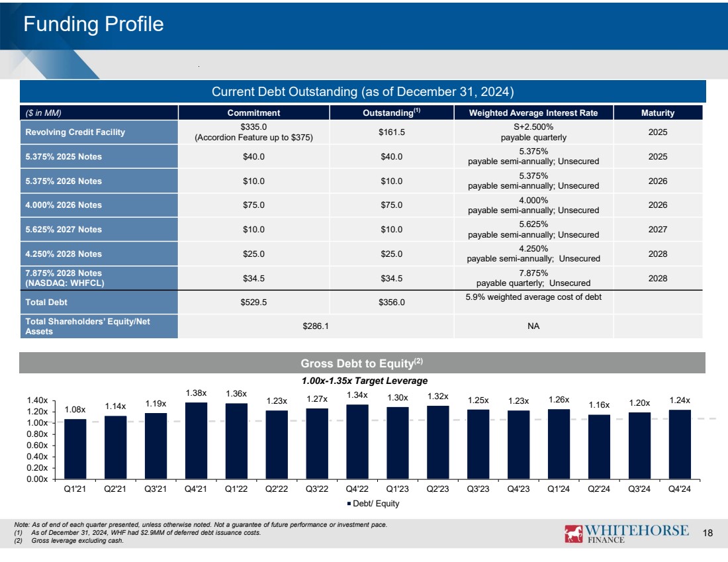Click the Q2'23 axis label
The height and width of the screenshot is (562, 728).
pos(438,489)
